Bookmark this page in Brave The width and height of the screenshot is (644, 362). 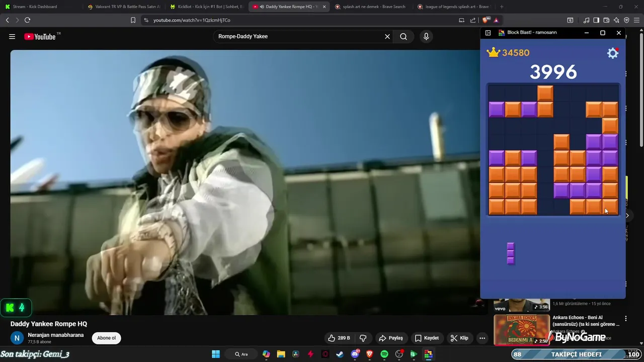click(133, 20)
